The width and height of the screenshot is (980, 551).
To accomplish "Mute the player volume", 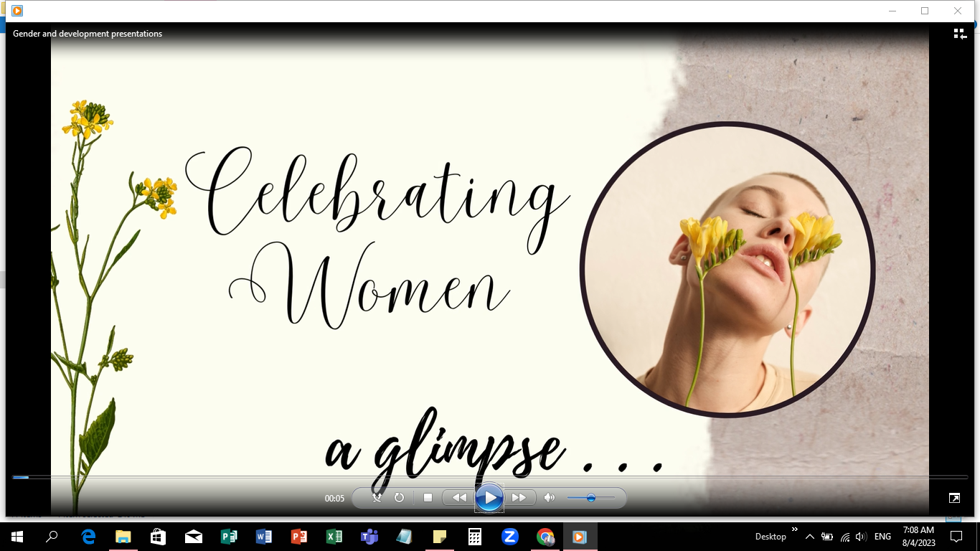I will 550,497.
